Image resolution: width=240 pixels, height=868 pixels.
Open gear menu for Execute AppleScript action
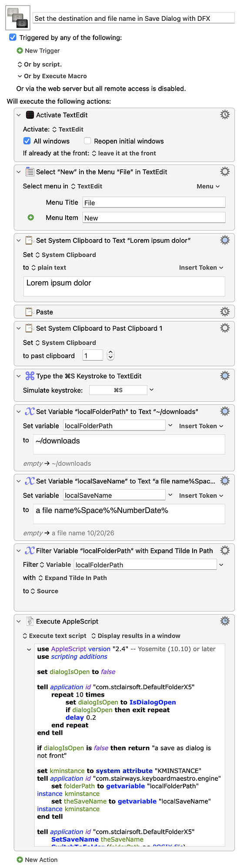click(x=225, y=621)
